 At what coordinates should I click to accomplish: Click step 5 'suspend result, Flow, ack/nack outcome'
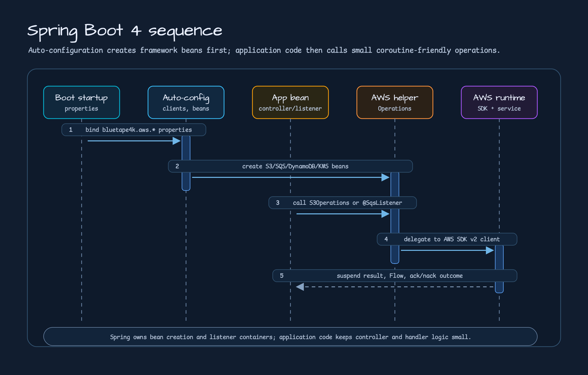[395, 276]
